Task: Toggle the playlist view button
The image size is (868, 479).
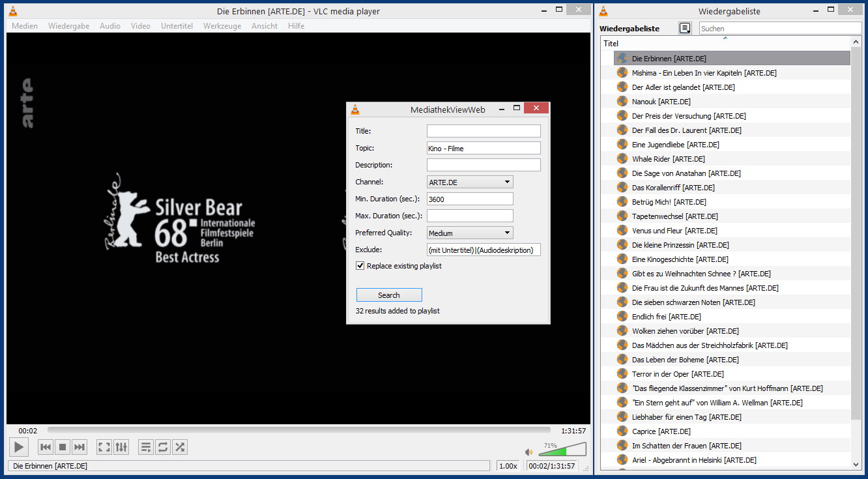Action: 146,447
